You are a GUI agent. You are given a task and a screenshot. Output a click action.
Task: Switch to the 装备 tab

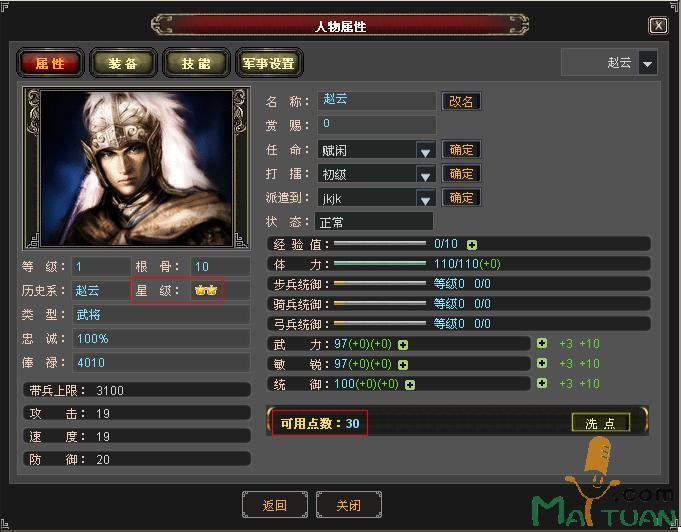click(123, 63)
